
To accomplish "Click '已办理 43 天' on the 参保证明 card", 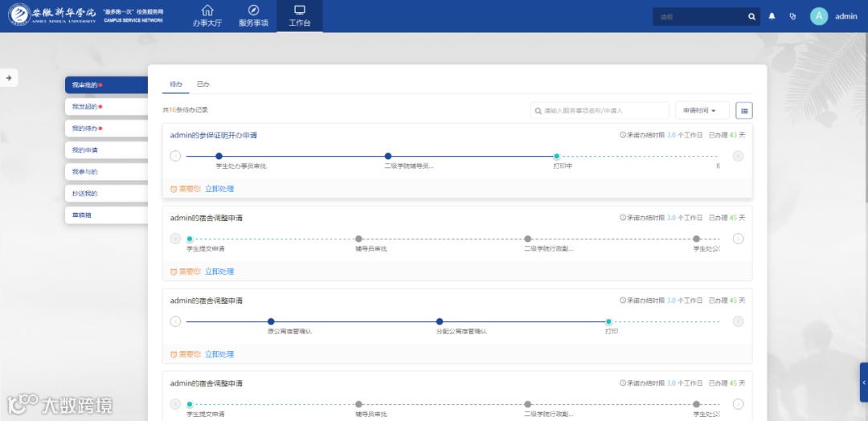I will point(727,135).
